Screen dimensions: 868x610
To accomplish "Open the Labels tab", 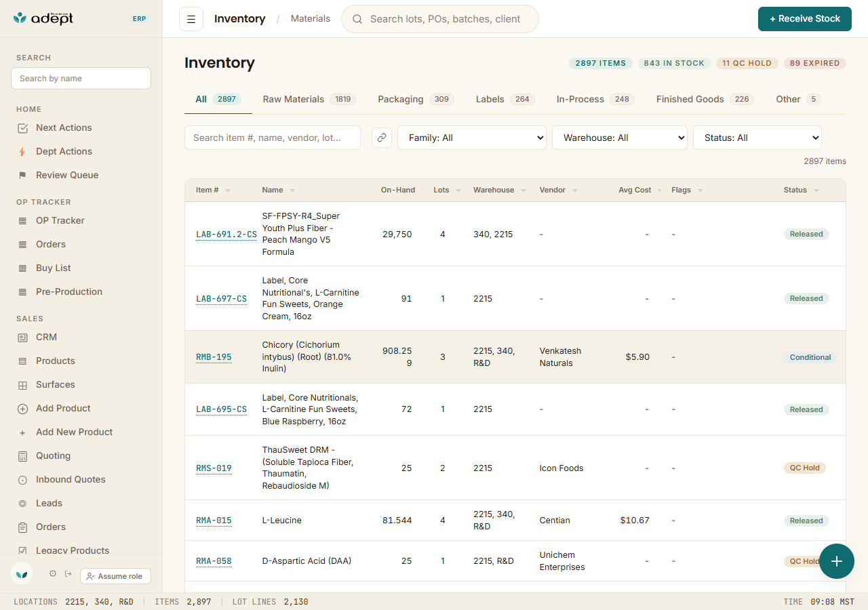I will tap(505, 100).
